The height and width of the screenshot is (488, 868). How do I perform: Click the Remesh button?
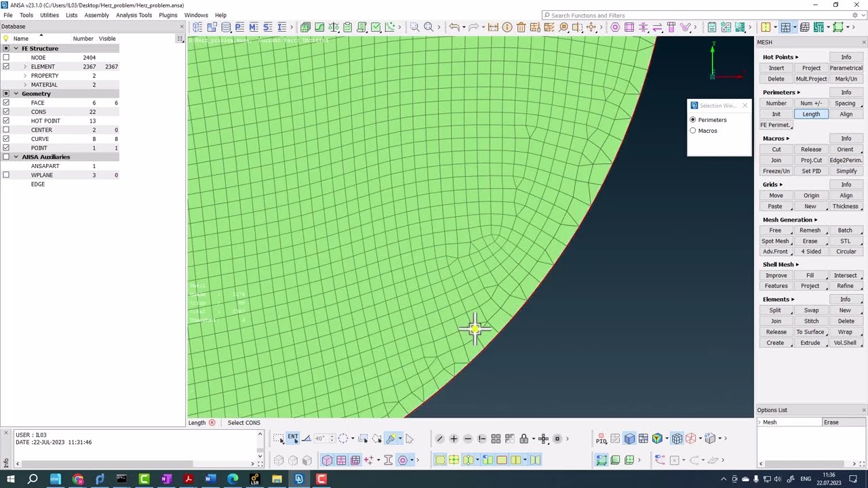(x=810, y=230)
